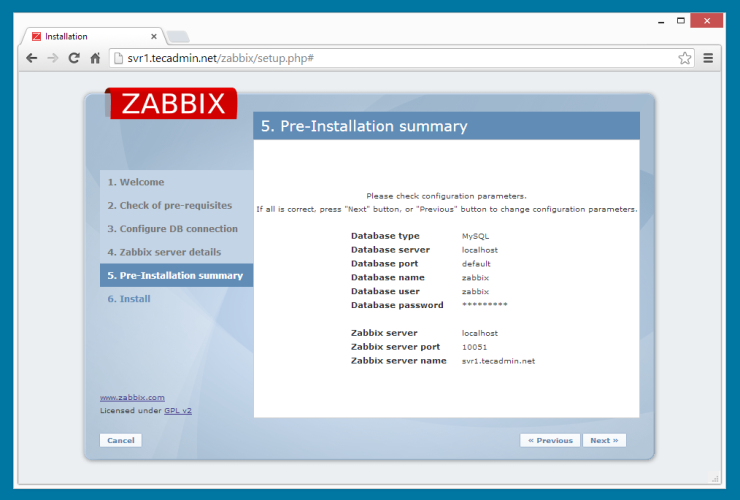Open the www.zabbix.com link

pyautogui.click(x=132, y=397)
